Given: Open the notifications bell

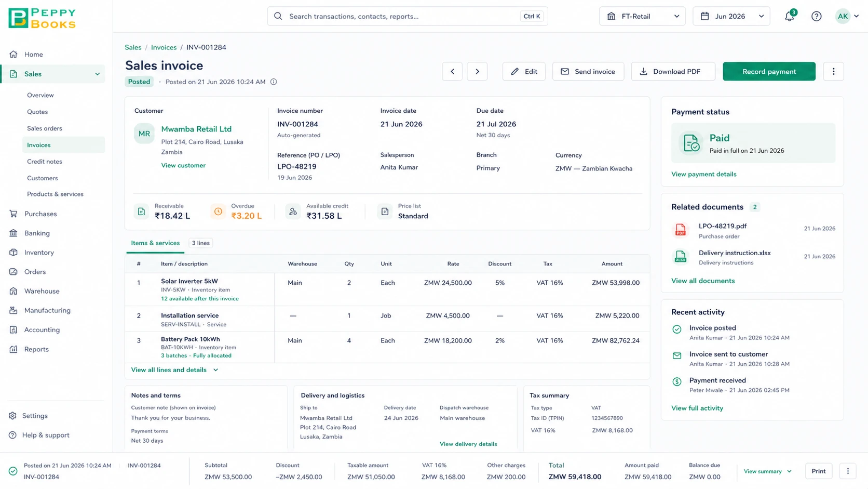Looking at the screenshot, I should pos(789,16).
